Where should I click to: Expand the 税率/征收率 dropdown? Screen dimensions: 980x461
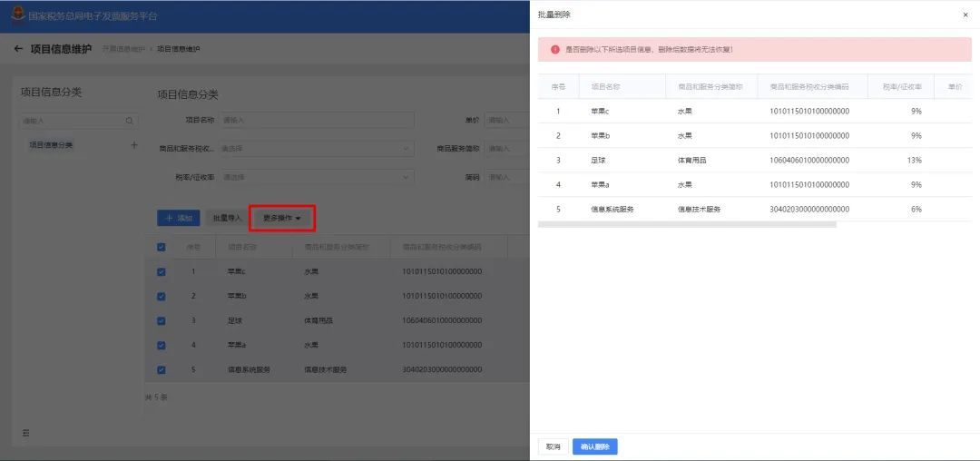pos(317,177)
